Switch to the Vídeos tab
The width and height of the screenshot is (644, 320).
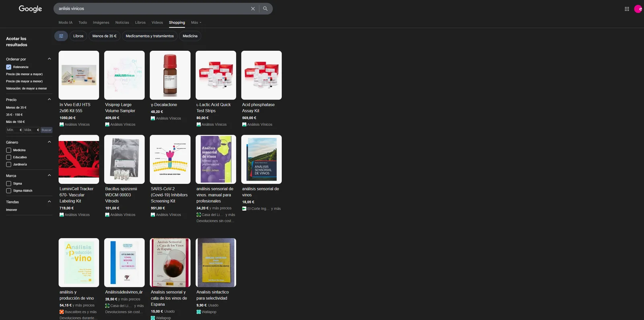point(157,23)
